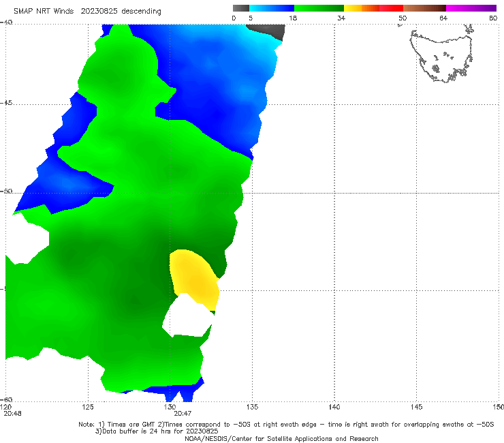The width and height of the screenshot is (504, 443).
Task: Click the dark gray low-wind patch at top
Action: pyautogui.click(x=268, y=31)
